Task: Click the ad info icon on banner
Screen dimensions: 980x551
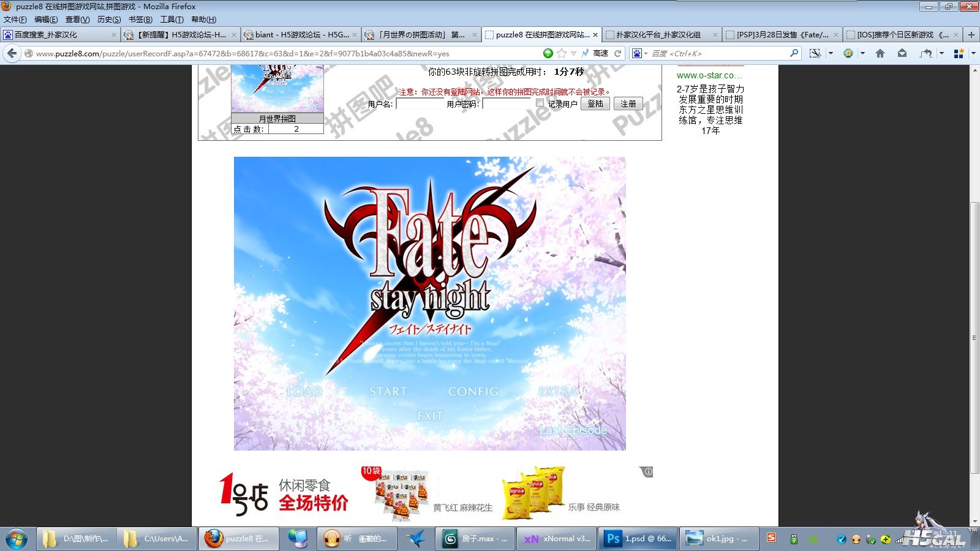Action: 648,471
